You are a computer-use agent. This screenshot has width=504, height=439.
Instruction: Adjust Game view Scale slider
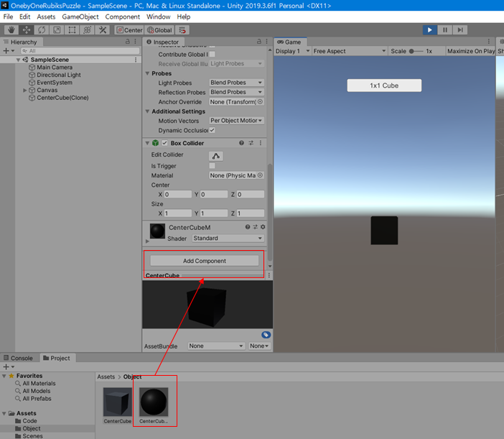(x=416, y=51)
